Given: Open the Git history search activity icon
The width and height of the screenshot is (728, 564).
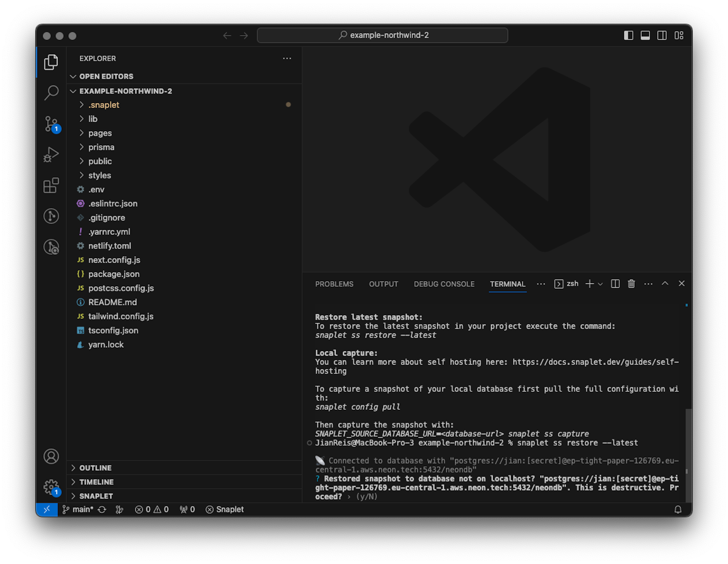Looking at the screenshot, I should pos(51,247).
